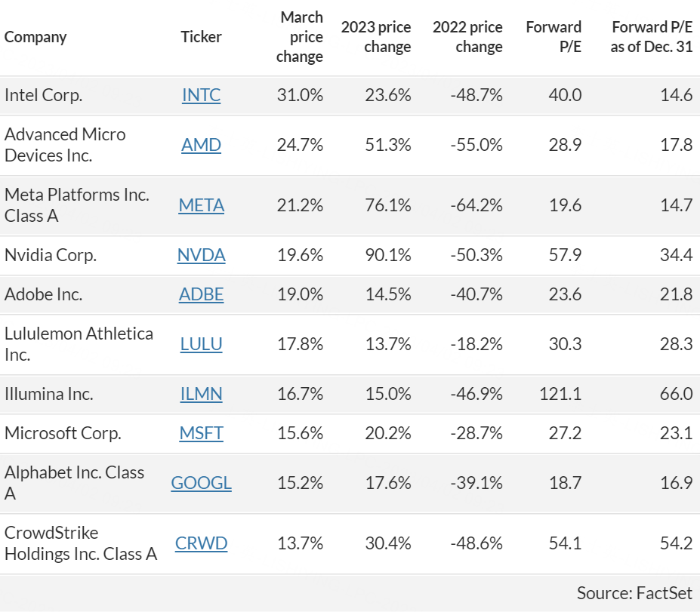This screenshot has width=700, height=612.
Task: Click the Ticker column header
Action: 201,37
